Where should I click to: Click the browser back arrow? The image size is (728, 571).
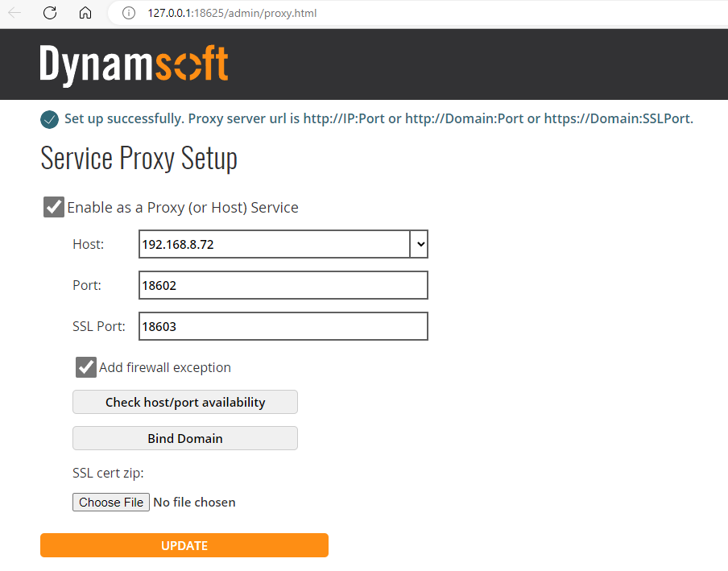[14, 13]
